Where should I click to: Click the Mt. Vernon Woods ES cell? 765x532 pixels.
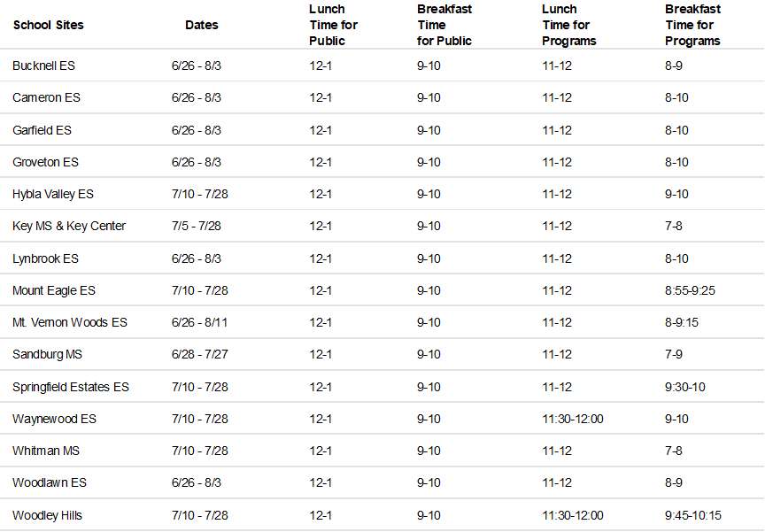coord(70,322)
